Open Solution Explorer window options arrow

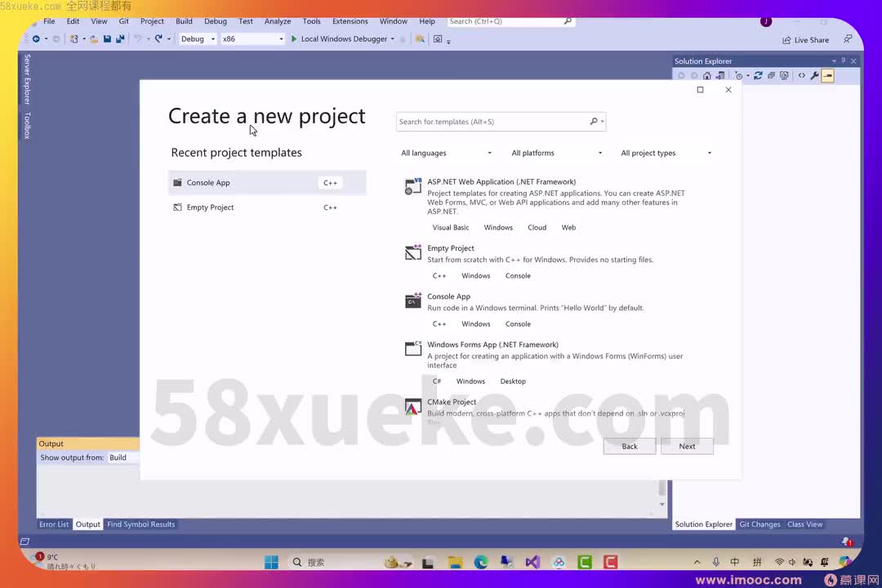click(834, 60)
